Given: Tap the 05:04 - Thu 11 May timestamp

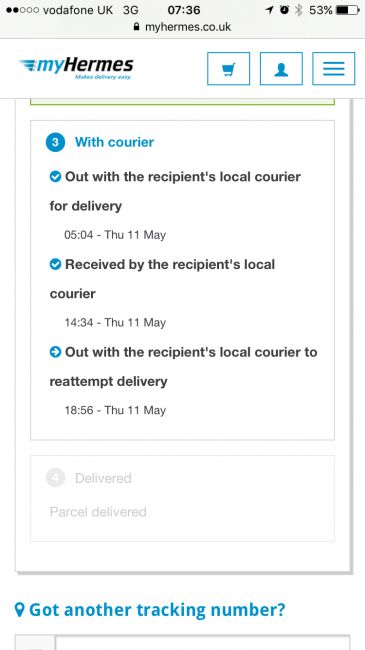Looking at the screenshot, I should click(x=115, y=235).
